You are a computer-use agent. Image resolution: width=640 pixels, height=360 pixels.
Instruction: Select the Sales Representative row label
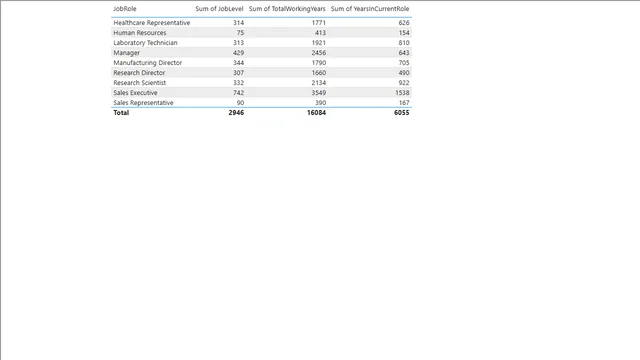pos(143,103)
